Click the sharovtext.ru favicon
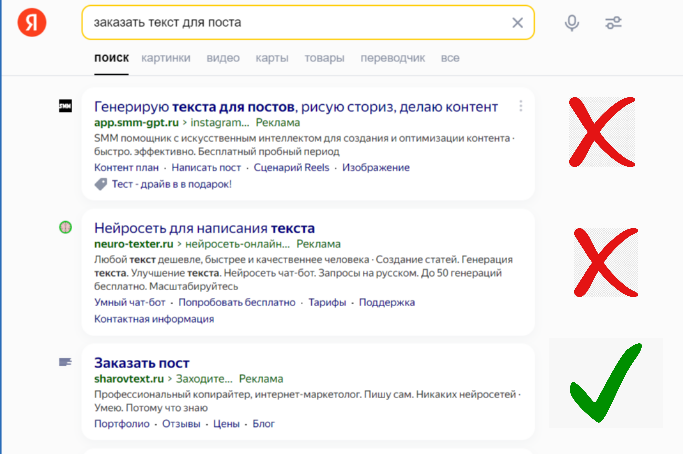The width and height of the screenshot is (683, 454). (x=65, y=362)
